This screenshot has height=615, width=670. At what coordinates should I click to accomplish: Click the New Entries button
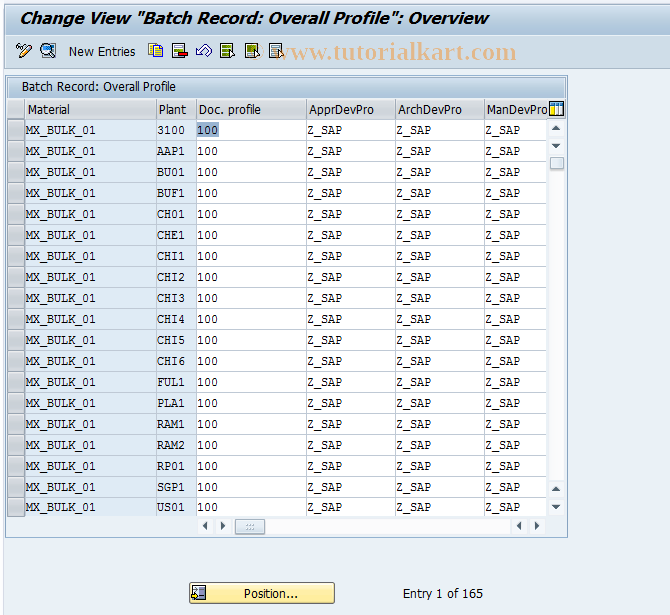point(102,52)
